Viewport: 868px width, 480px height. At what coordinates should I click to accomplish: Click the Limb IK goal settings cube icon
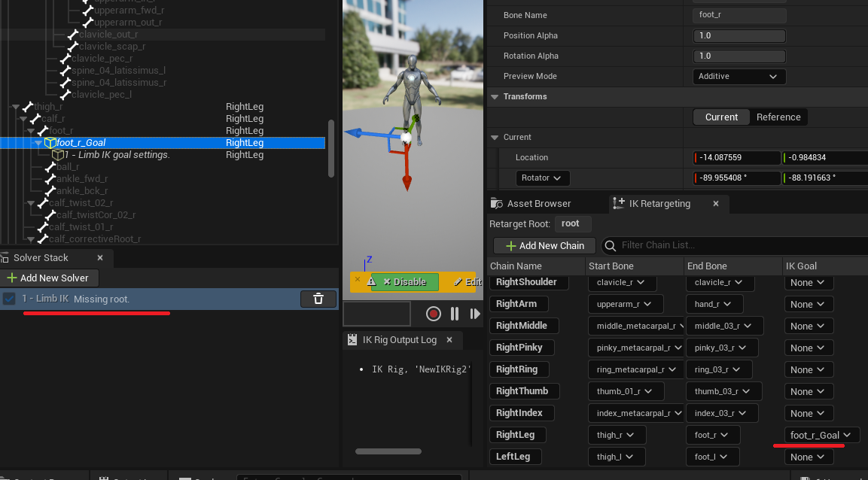pyautogui.click(x=57, y=155)
